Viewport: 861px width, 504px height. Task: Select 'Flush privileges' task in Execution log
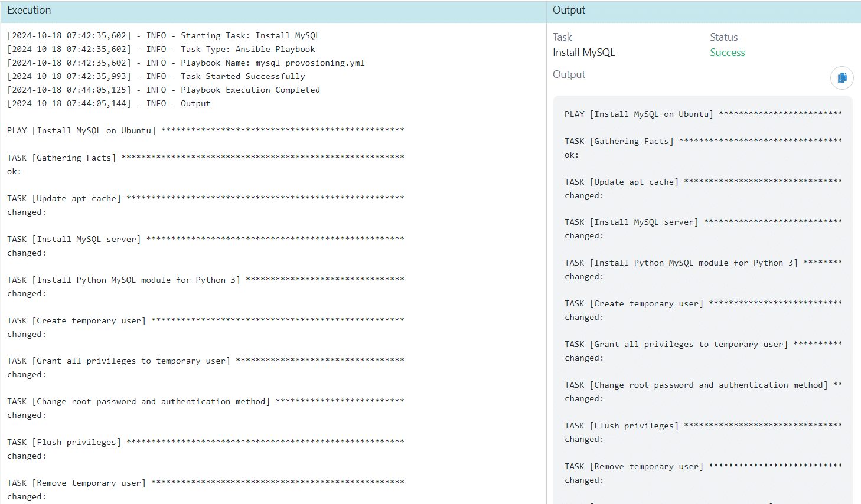(206, 443)
